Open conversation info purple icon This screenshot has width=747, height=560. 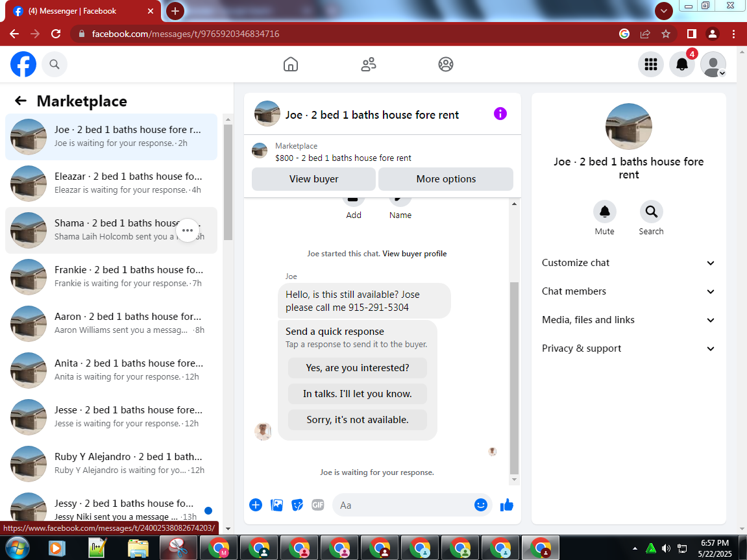[500, 114]
